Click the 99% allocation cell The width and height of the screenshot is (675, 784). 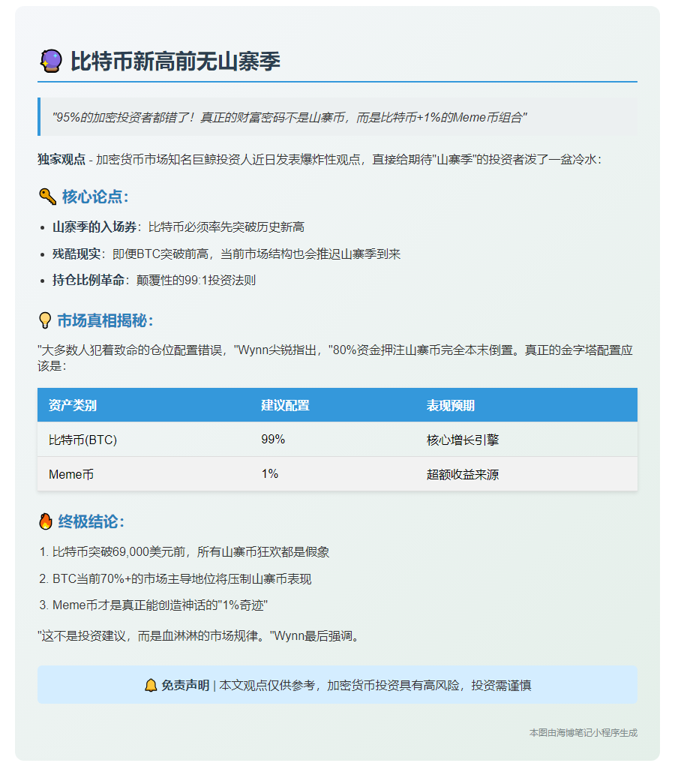point(273,439)
